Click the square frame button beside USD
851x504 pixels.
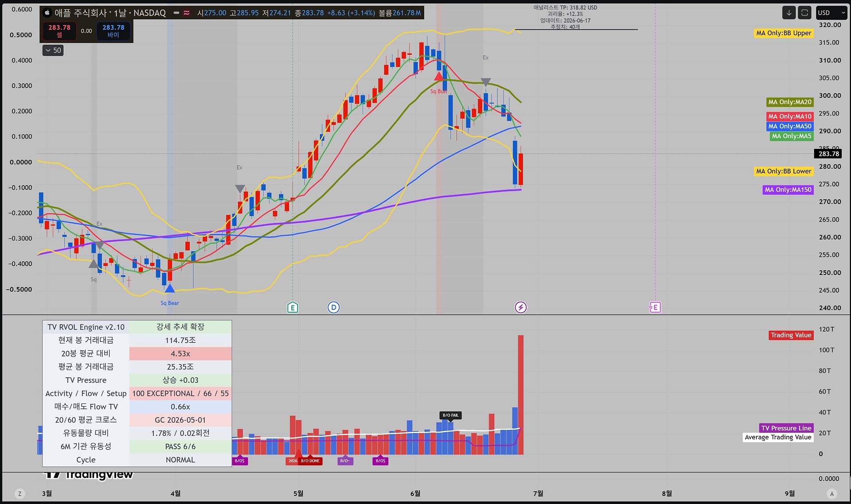pyautogui.click(x=804, y=13)
